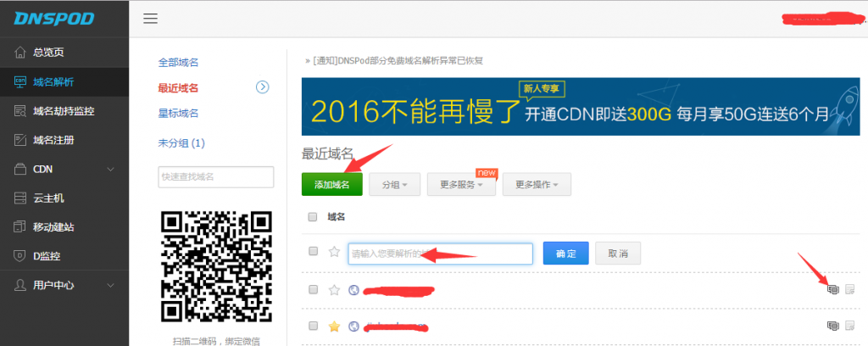Tick the checkbox in the domain input row
The height and width of the screenshot is (346, 868).
[x=314, y=251]
